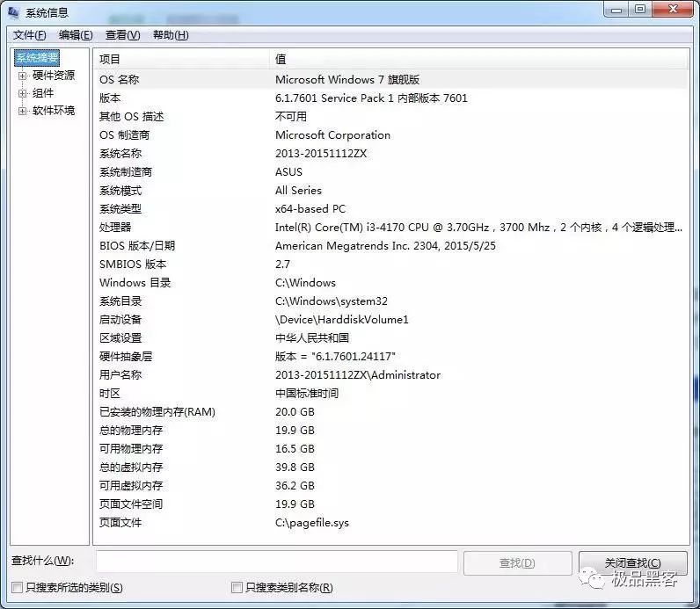Screen dimensions: 700x609
Task: Click the C:\Windows\system32 value
Action: [x=332, y=301]
